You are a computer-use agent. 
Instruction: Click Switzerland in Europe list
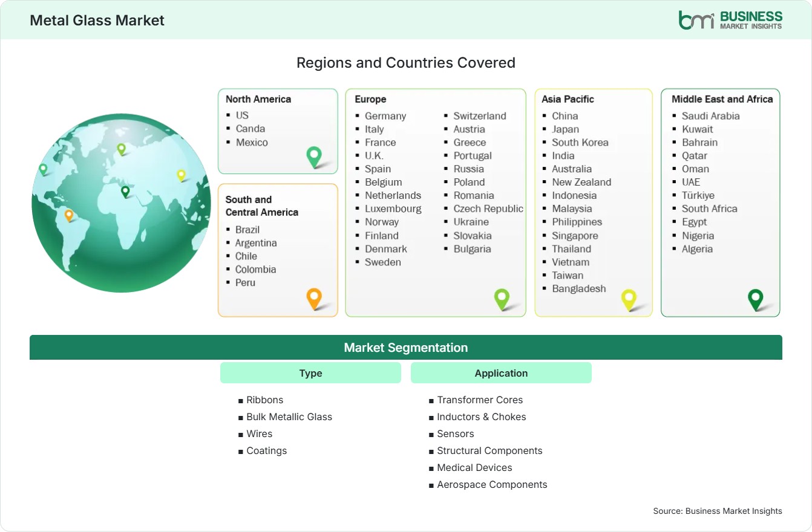480,115
